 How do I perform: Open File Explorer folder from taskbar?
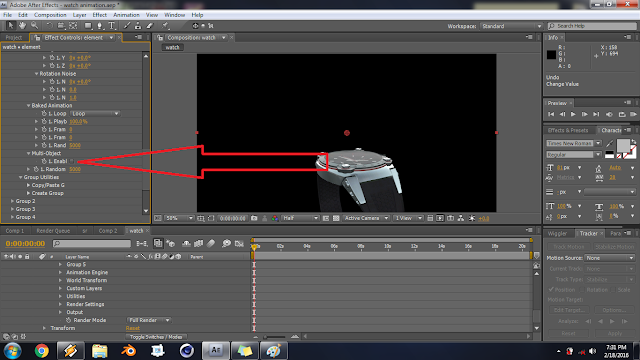coord(100,351)
